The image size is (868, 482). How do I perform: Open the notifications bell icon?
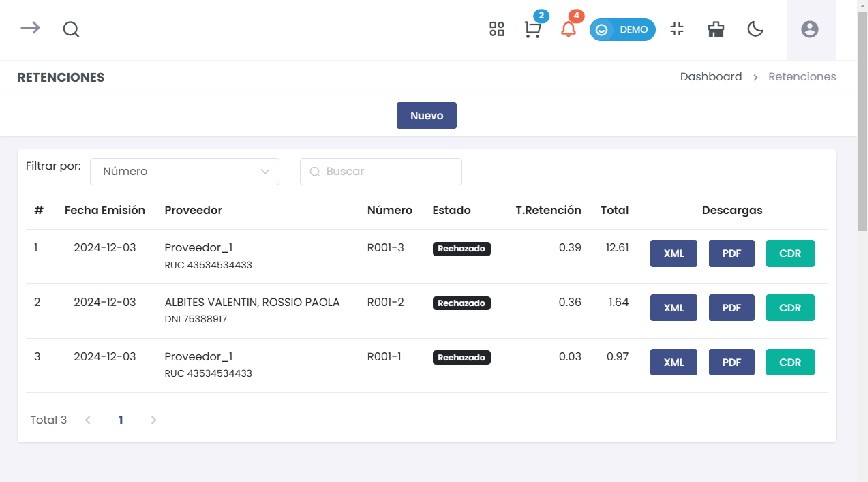568,29
